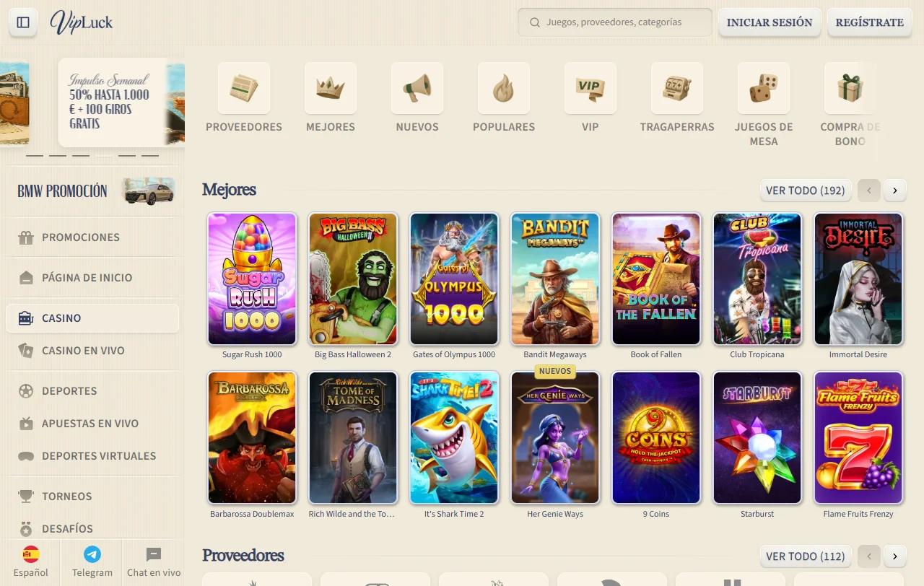The width and height of the screenshot is (924, 586).
Task: Click the Mejores section heading
Action: click(x=229, y=190)
